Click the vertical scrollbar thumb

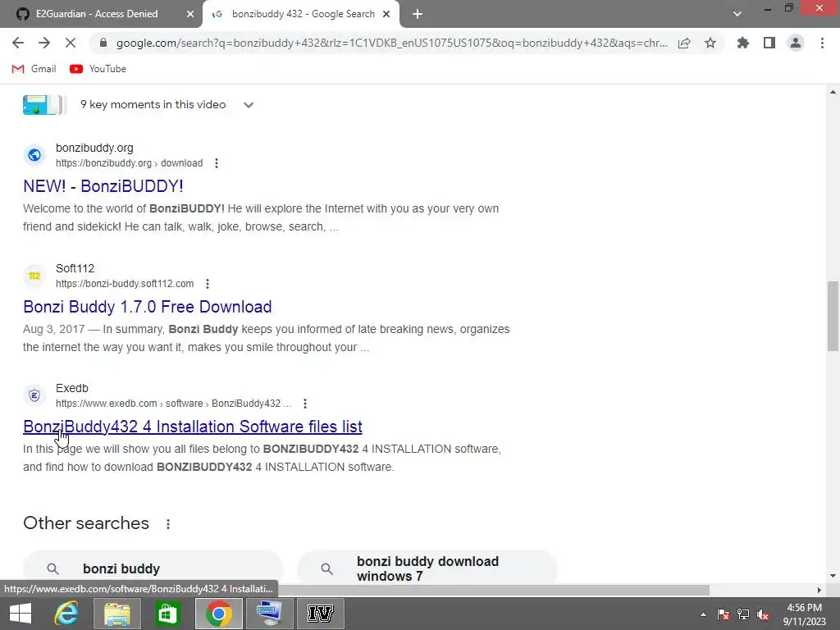tap(833, 316)
